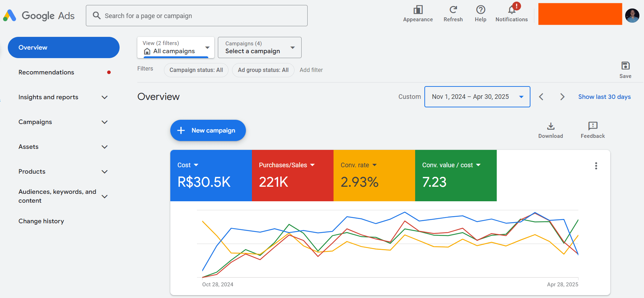Screen dimensions: 644x298
Task: Click the Appearance icon in top bar
Action: (x=418, y=10)
